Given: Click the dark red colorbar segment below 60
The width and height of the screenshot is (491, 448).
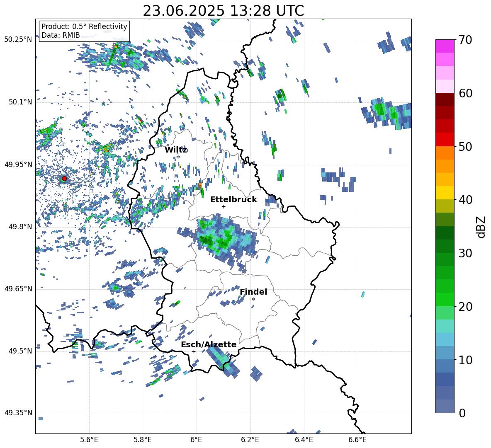Looking at the screenshot, I should [445, 99].
